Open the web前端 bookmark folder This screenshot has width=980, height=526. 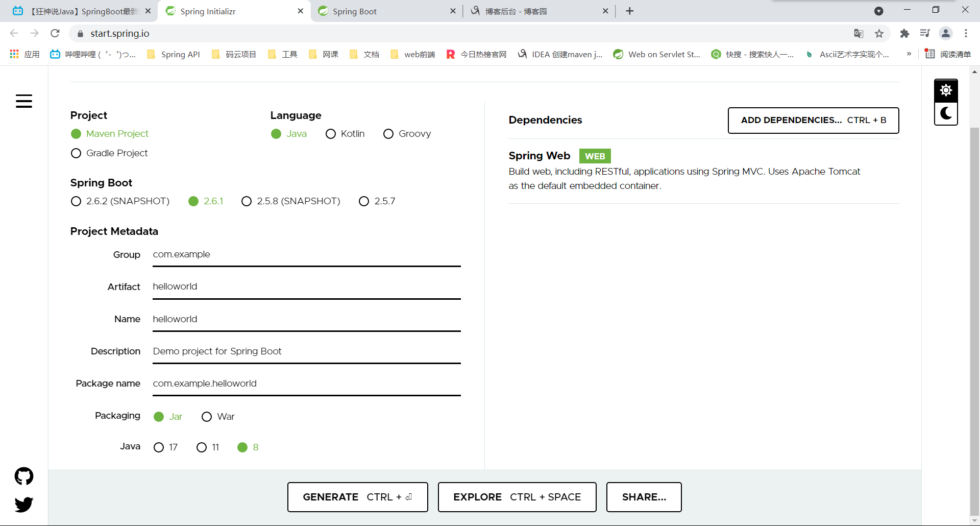pos(412,54)
